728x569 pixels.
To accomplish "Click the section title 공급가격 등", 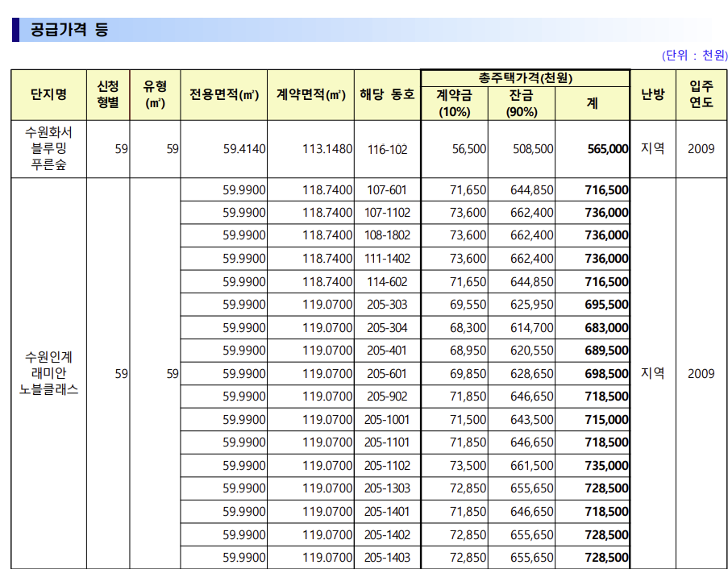I will pos(69,30).
